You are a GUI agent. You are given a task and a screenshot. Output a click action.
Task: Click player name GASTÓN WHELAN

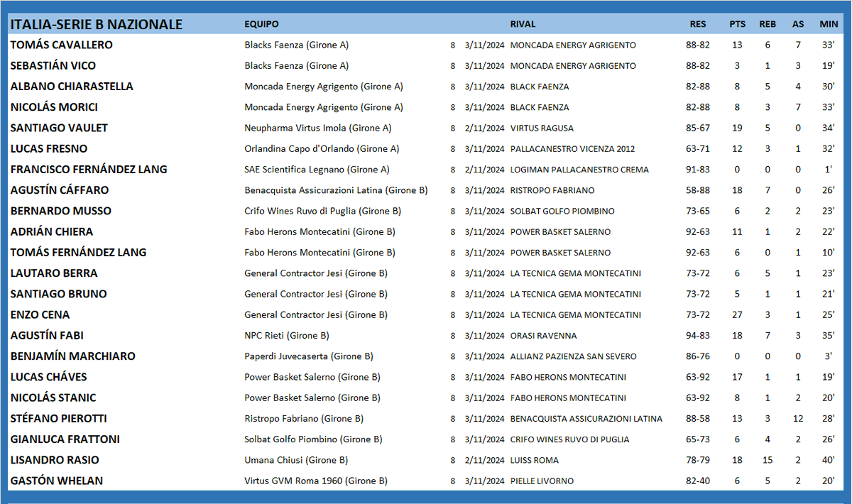click(x=56, y=481)
